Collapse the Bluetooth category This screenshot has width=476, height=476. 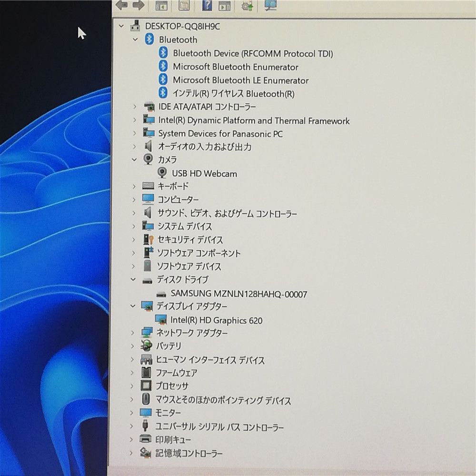(135, 40)
